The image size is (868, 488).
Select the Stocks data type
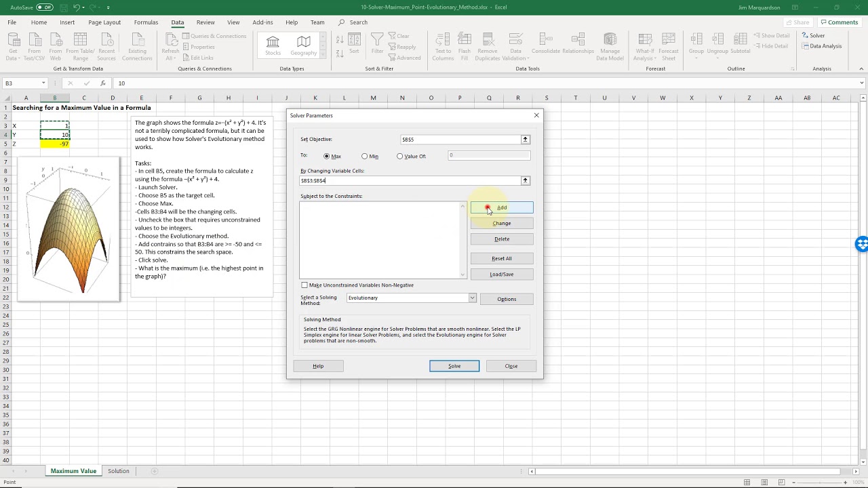tap(273, 46)
